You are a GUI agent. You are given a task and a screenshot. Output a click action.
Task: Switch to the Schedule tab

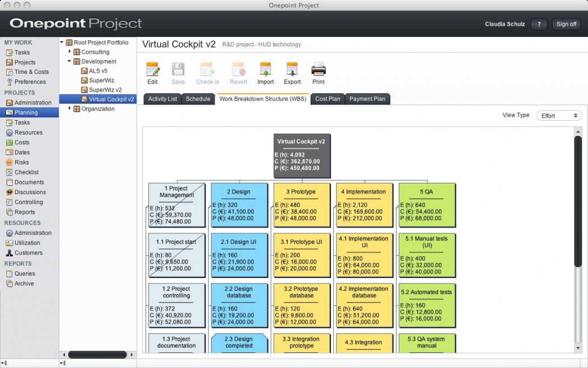(198, 99)
